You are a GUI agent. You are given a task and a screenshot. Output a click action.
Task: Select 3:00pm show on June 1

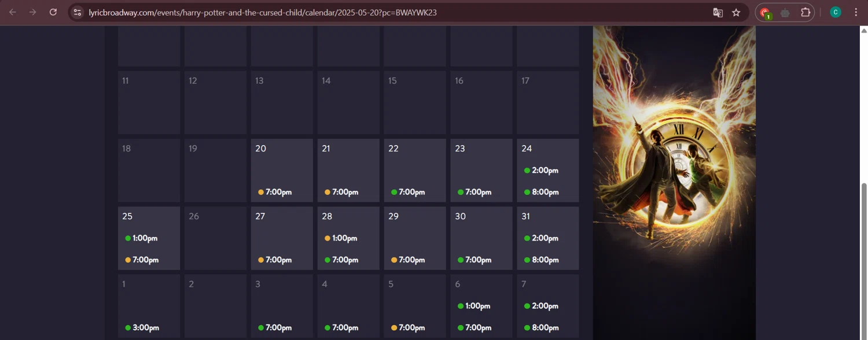[x=142, y=328]
